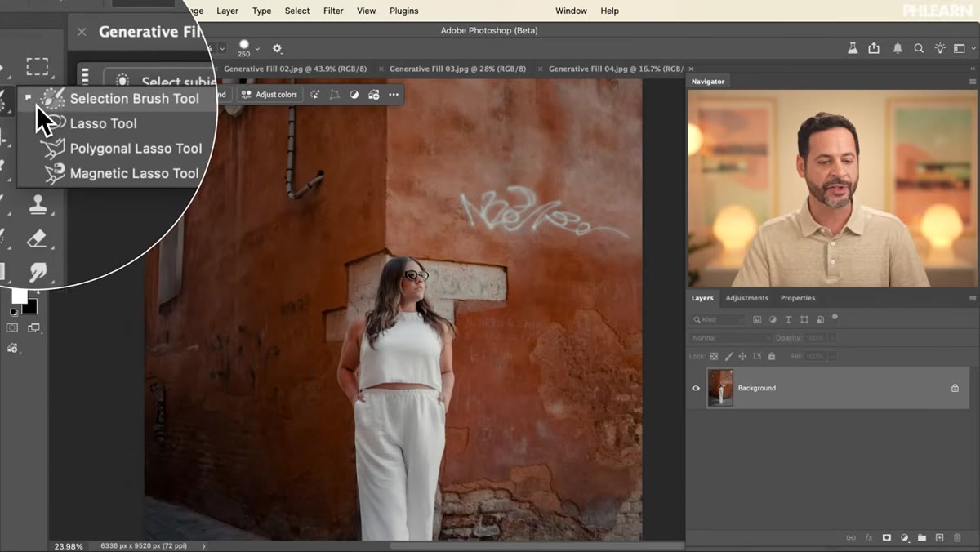
Task: Reset default foreground and background colors
Action: (13, 312)
